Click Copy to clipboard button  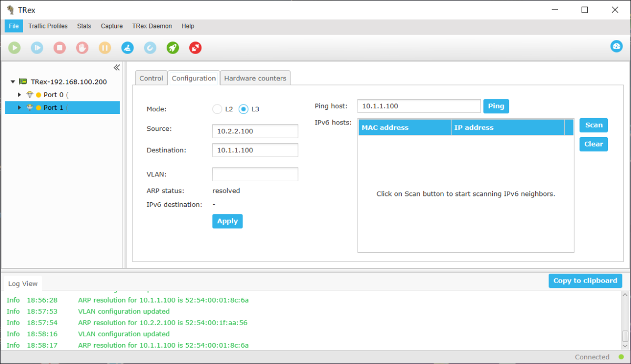pyautogui.click(x=585, y=280)
